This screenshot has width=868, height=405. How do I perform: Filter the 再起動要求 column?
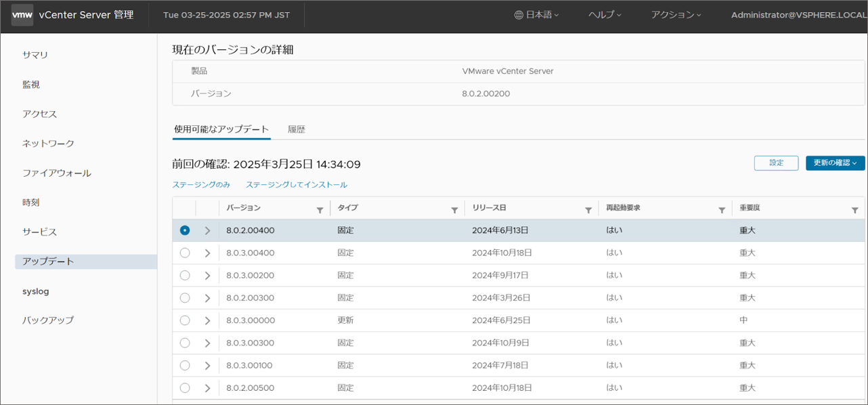tap(722, 211)
